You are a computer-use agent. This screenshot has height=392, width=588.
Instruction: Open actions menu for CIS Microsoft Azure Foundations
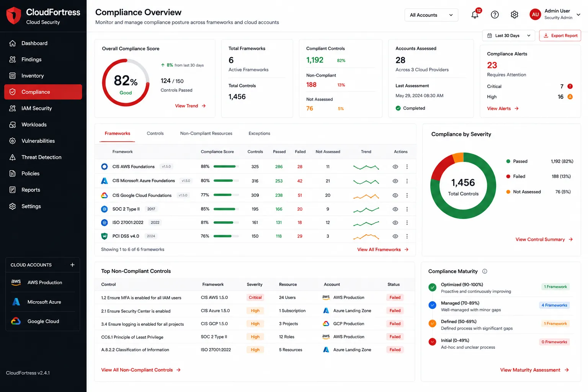(407, 181)
